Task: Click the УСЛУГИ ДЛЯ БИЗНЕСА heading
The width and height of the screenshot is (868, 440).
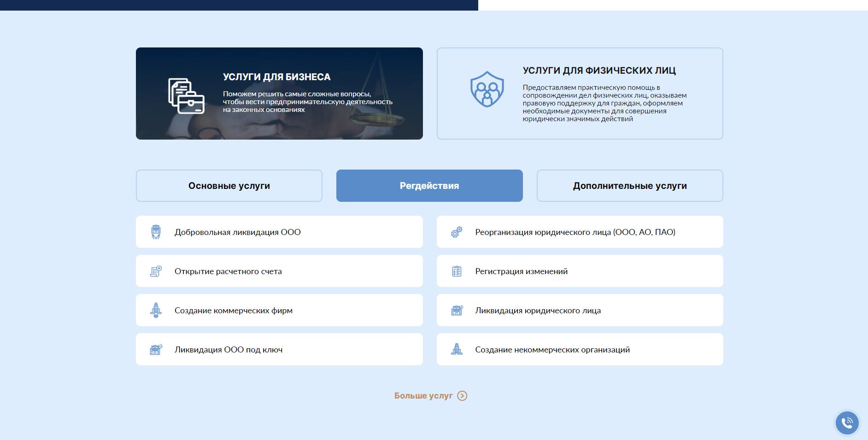Action: (277, 77)
